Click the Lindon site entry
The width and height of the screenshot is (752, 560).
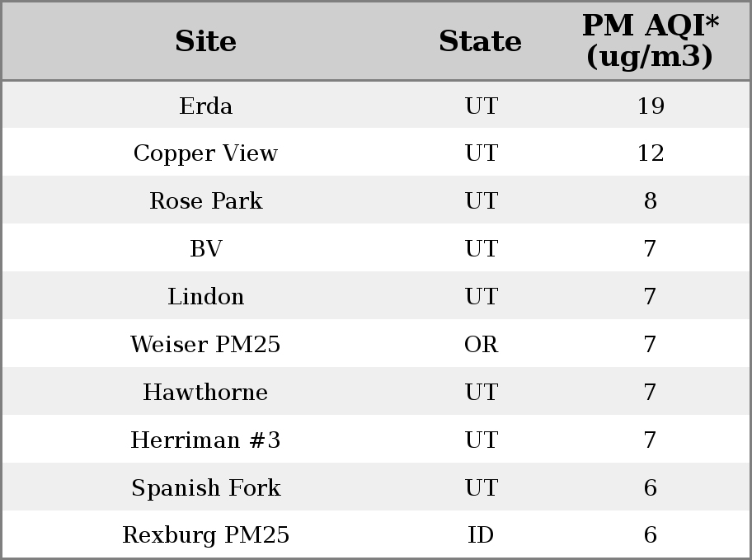point(206,296)
